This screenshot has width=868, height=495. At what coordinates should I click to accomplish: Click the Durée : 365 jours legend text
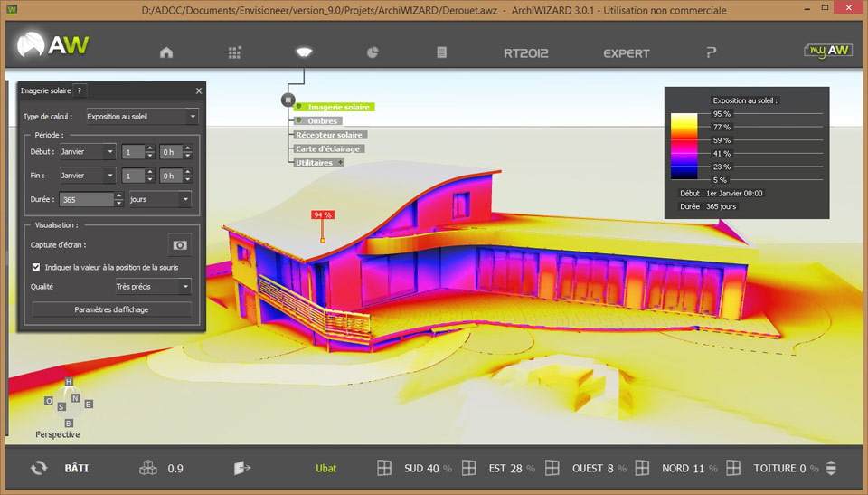(708, 206)
